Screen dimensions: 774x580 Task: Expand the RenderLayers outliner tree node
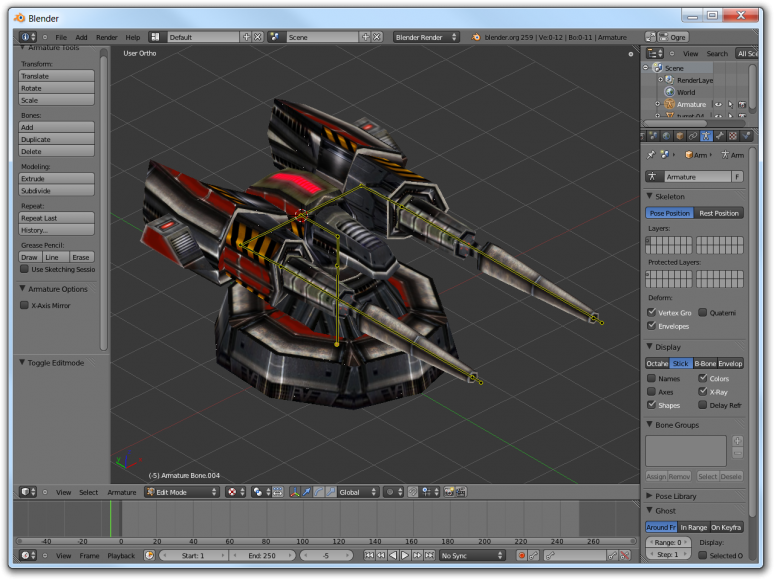click(x=661, y=79)
